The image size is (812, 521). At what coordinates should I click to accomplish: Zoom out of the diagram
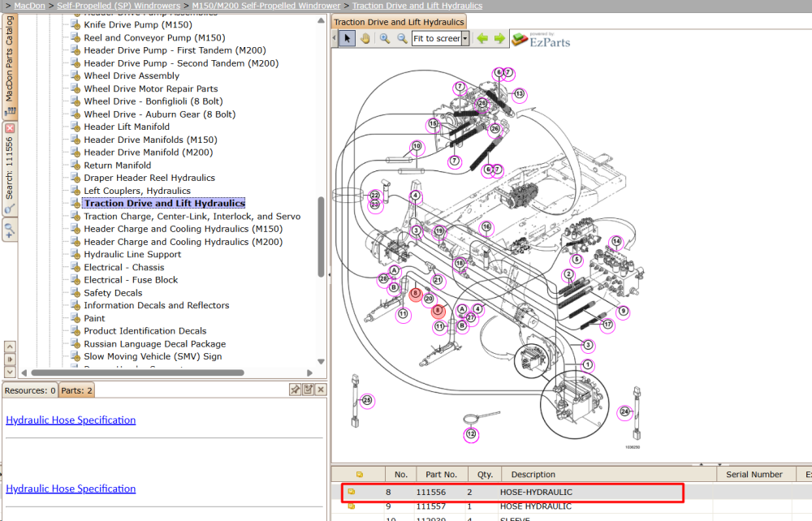(402, 38)
